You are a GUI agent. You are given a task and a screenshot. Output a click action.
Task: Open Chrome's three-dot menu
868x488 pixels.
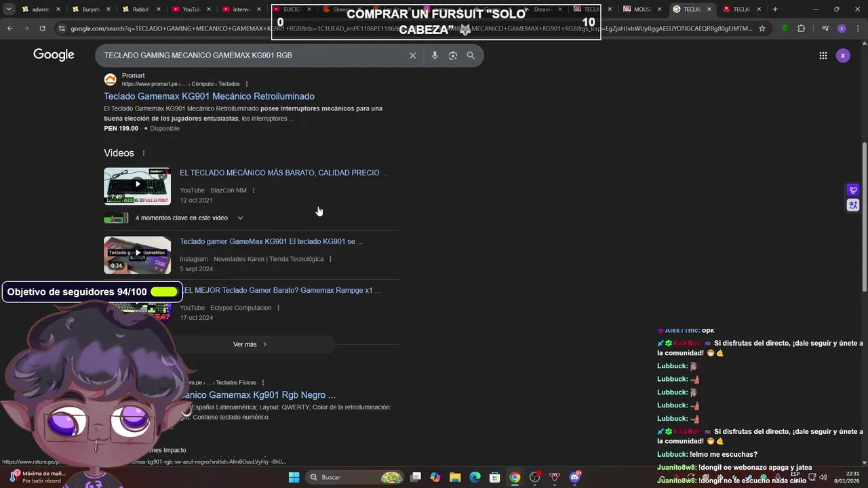point(857,28)
